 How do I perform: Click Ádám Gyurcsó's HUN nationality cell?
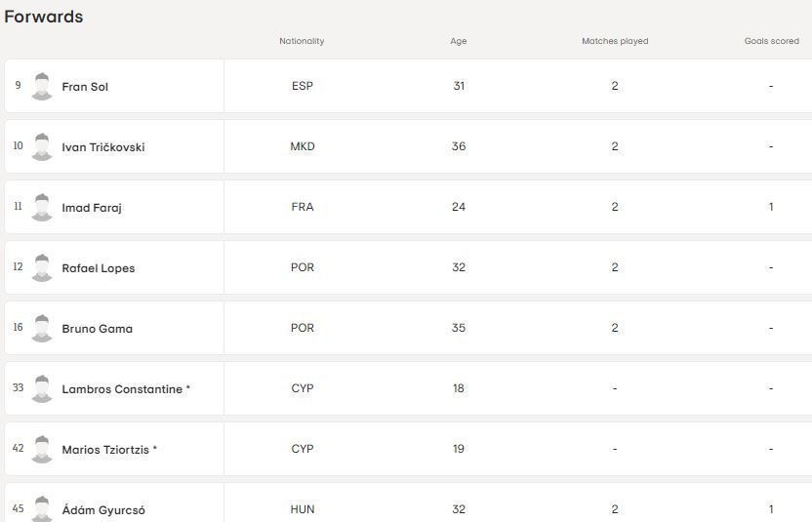[x=303, y=509]
